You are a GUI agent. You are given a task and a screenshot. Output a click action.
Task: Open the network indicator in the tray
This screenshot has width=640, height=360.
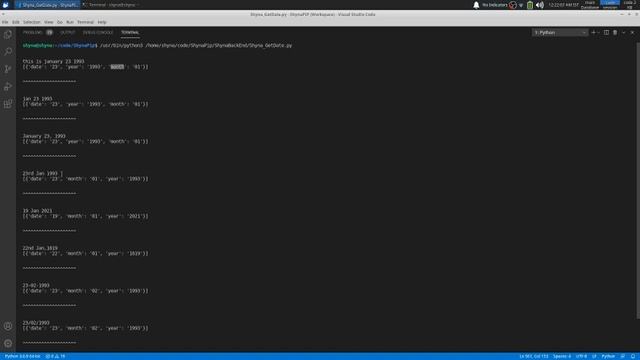521,5
